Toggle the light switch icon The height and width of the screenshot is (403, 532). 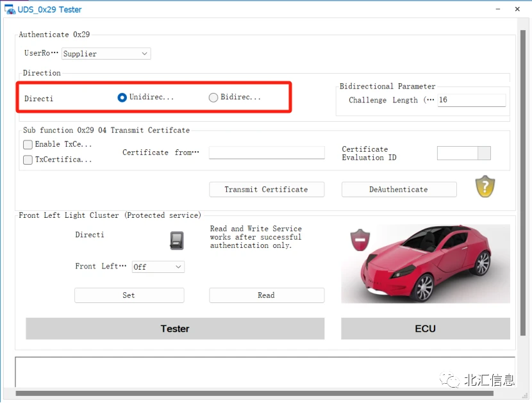[177, 240]
